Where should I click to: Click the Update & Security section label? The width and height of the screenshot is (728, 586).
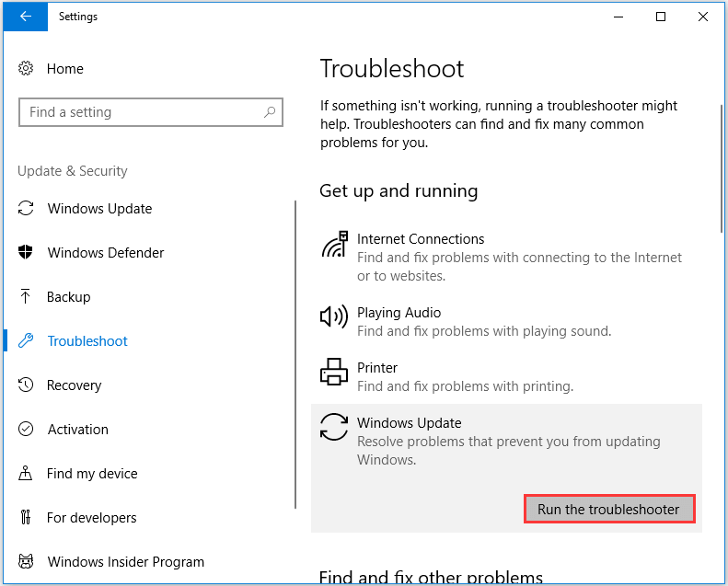[x=73, y=171]
